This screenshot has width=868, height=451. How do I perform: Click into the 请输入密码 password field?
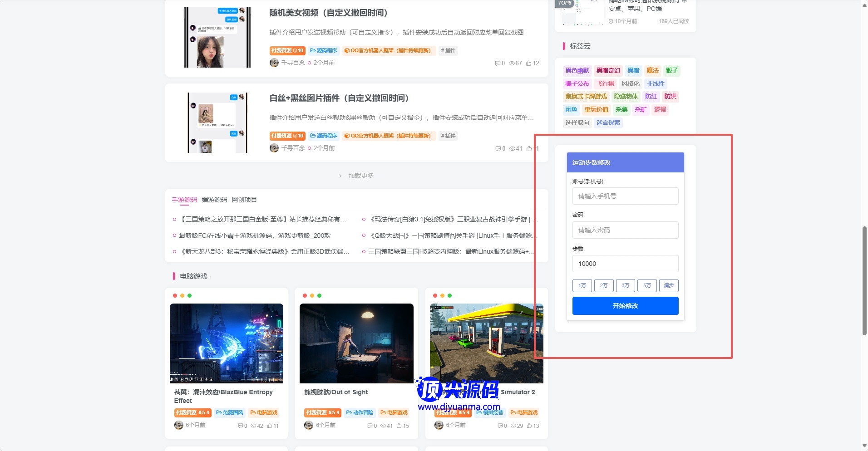(x=625, y=230)
